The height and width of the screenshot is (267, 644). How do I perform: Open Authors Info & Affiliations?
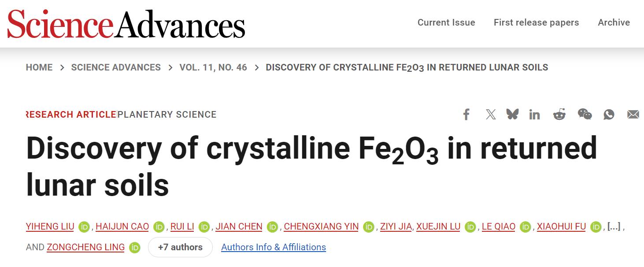274,247
